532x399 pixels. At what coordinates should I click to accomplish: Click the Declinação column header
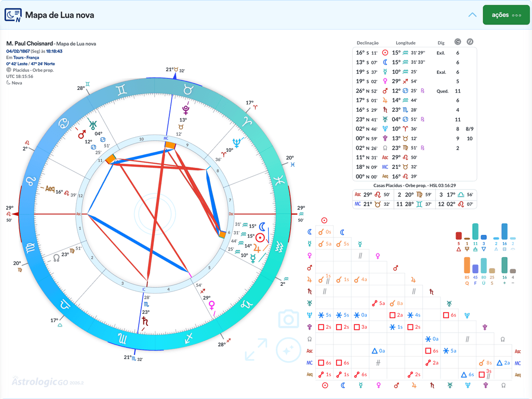tap(367, 43)
